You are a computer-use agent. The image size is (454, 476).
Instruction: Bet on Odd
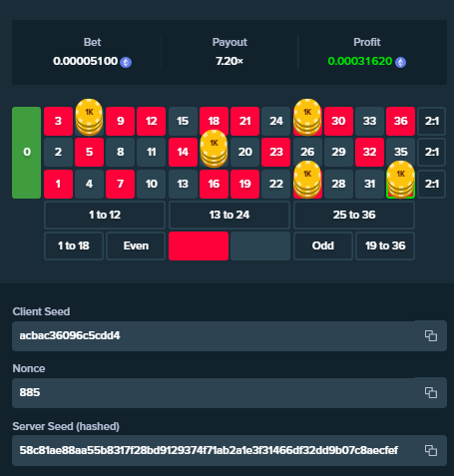pos(323,245)
